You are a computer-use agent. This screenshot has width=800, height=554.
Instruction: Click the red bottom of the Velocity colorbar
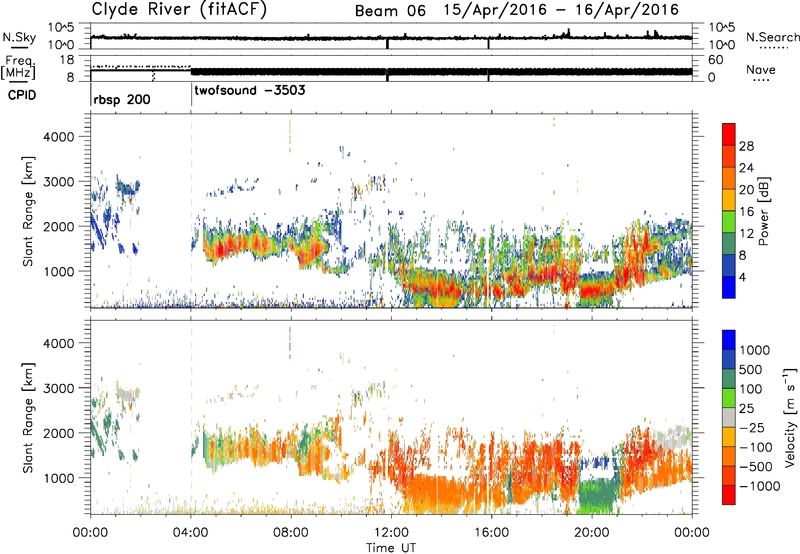[x=729, y=495]
